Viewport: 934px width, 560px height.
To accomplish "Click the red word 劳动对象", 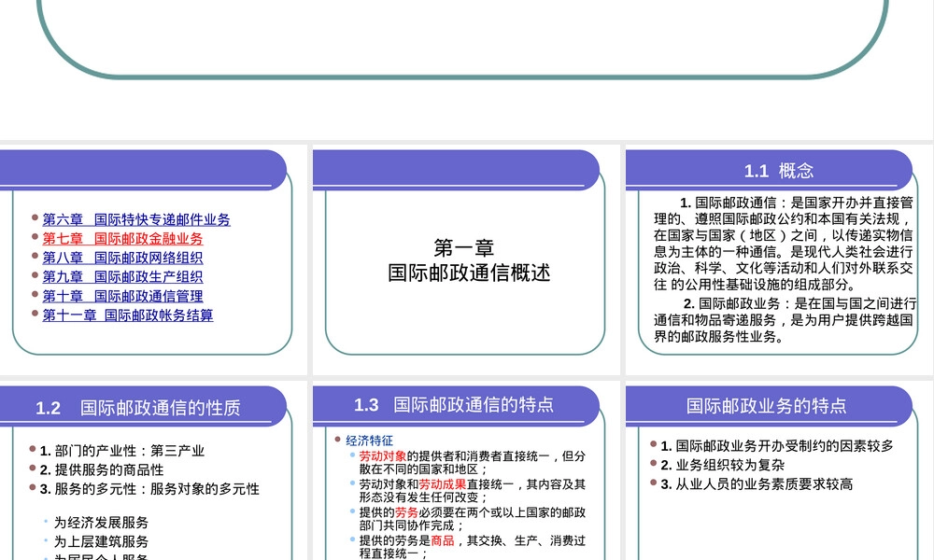I will 382,455.
